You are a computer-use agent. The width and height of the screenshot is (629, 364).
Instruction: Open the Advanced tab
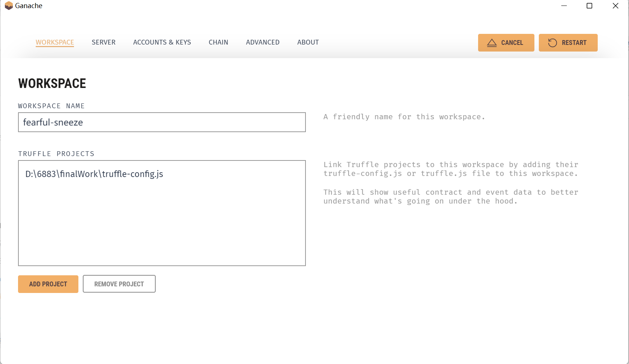[262, 42]
